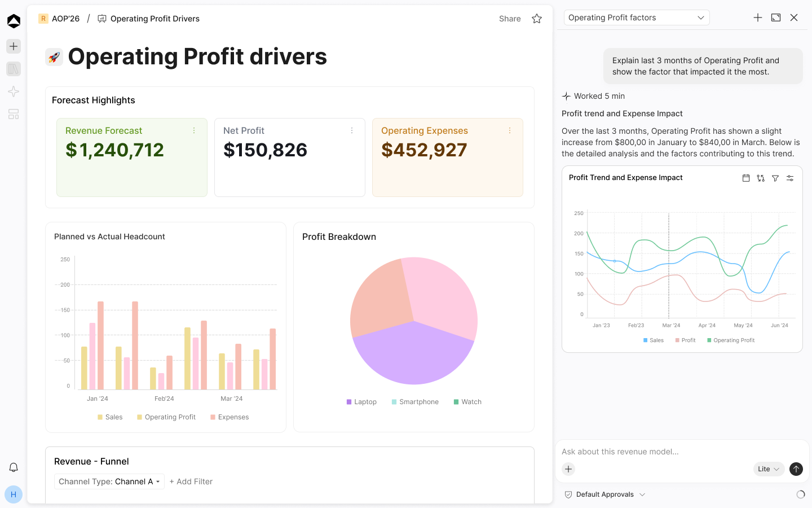The width and height of the screenshot is (812, 508).
Task: Start a new chat with plus icon
Action: coord(758,17)
